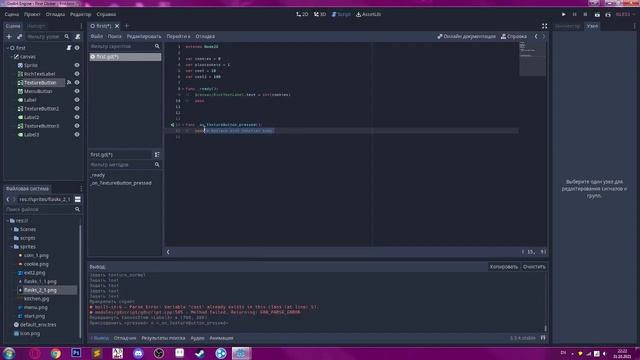This screenshot has width=640, height=360.
Task: Open the renderer dropdown GLES3
Action: pos(624,14)
